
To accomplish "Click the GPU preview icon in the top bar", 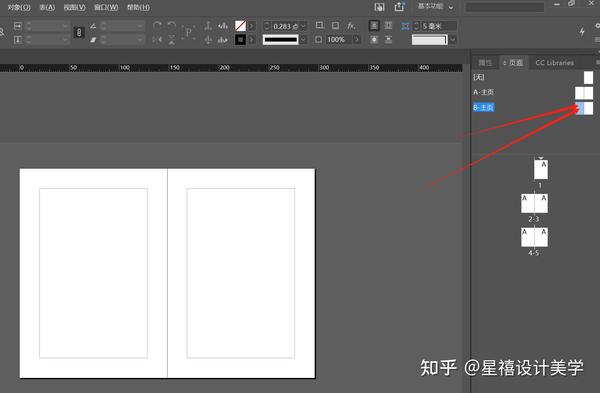I will pos(379,7).
